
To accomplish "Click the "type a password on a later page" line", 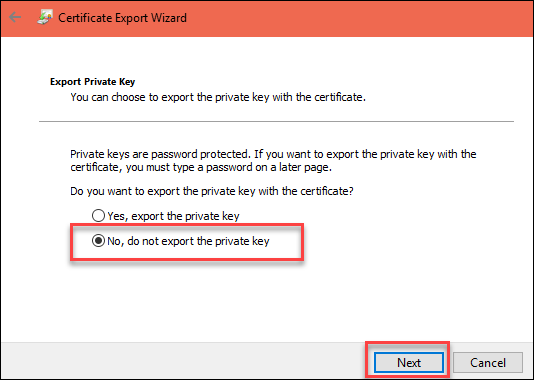I will 201,167.
